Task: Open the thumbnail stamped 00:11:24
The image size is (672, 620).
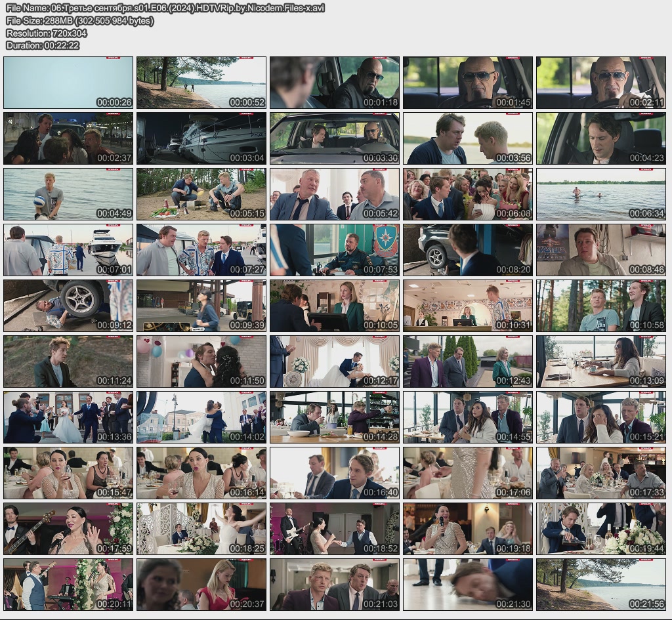Action: coord(68,362)
